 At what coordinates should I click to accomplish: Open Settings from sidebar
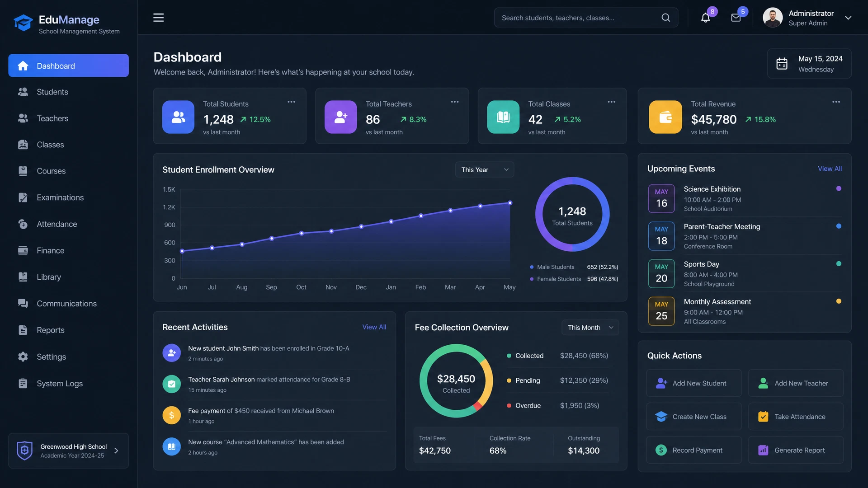(68, 357)
